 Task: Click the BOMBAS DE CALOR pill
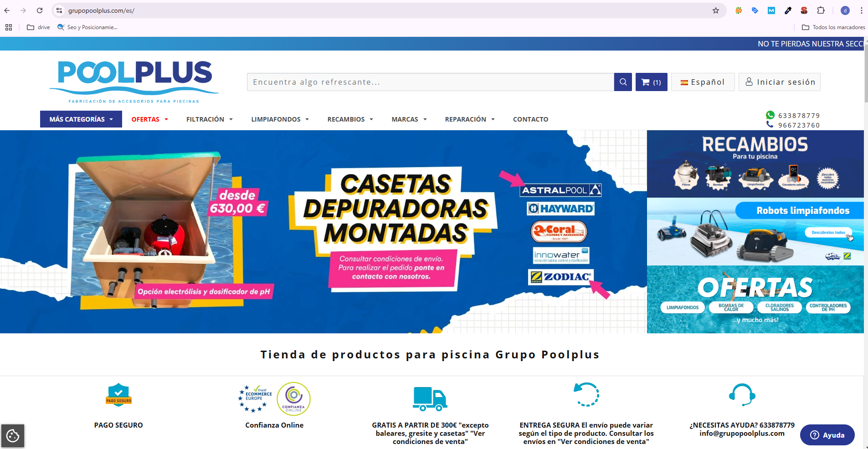(x=731, y=307)
